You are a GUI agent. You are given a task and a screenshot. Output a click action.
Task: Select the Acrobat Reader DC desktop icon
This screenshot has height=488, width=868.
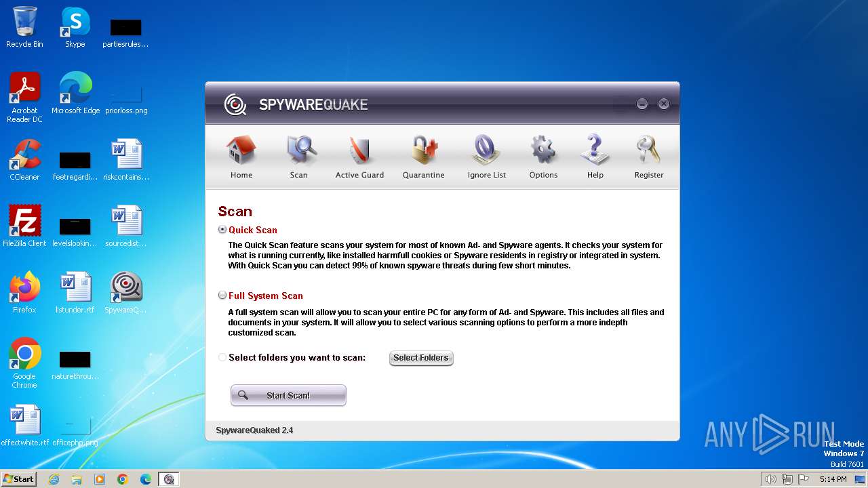25,98
